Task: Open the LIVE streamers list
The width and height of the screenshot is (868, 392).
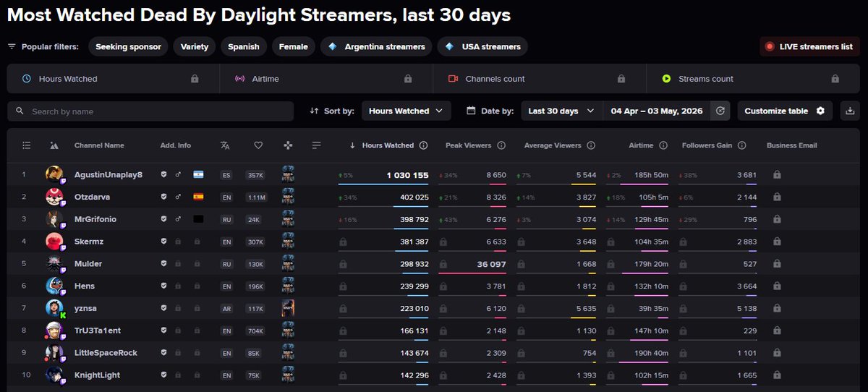Action: click(809, 46)
